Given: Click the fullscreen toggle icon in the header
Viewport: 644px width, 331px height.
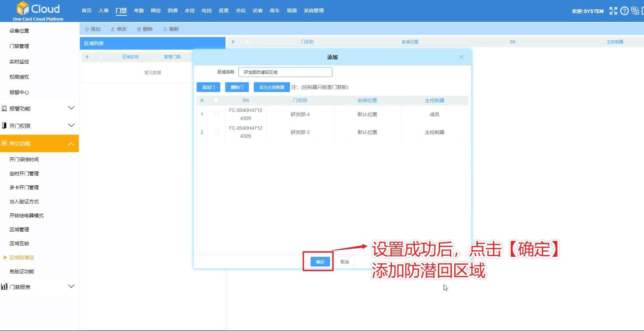Looking at the screenshot, I should pyautogui.click(x=613, y=11).
